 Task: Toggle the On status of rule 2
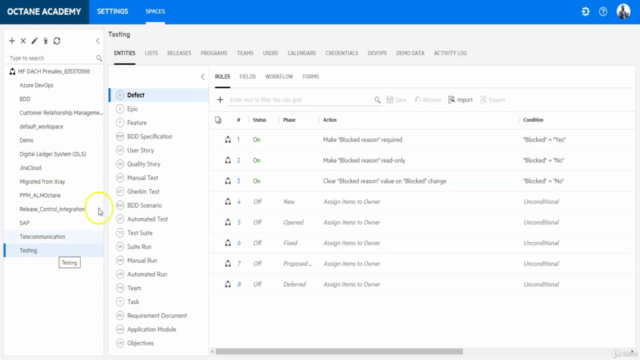coord(256,160)
